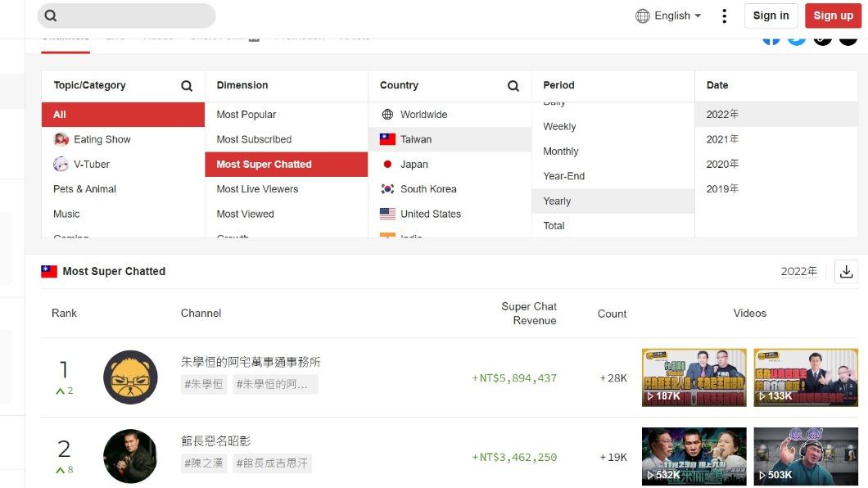The height and width of the screenshot is (488, 868).
Task: Play the 187K views video thumbnail
Action: (x=694, y=377)
